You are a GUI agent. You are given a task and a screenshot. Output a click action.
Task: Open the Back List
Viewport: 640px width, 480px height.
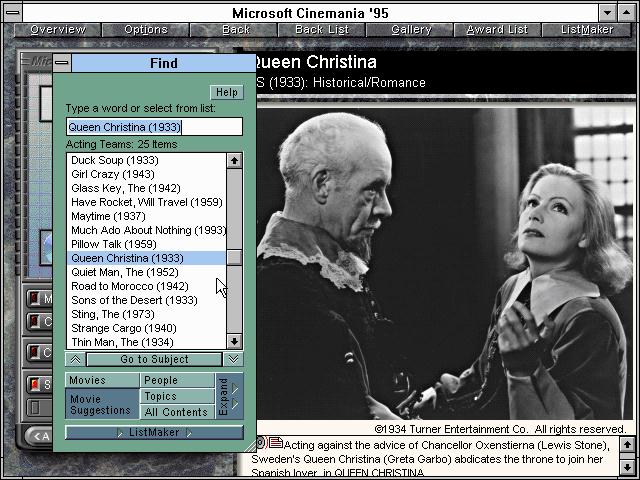(322, 30)
